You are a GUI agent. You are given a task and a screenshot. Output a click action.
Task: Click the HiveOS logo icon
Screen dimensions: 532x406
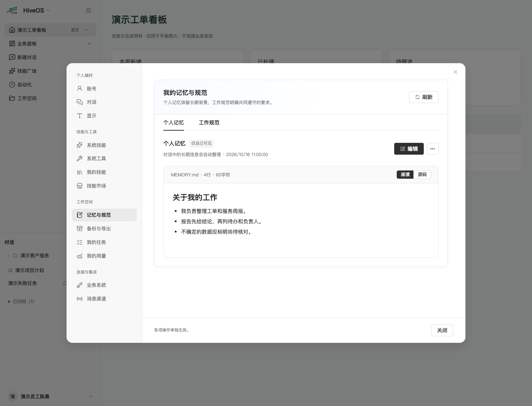pyautogui.click(x=12, y=10)
